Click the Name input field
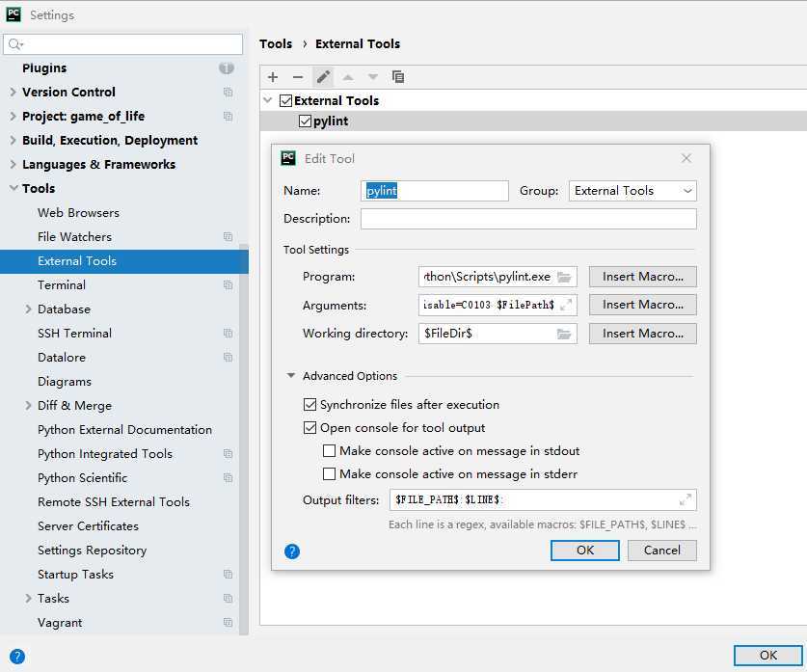 click(x=435, y=191)
